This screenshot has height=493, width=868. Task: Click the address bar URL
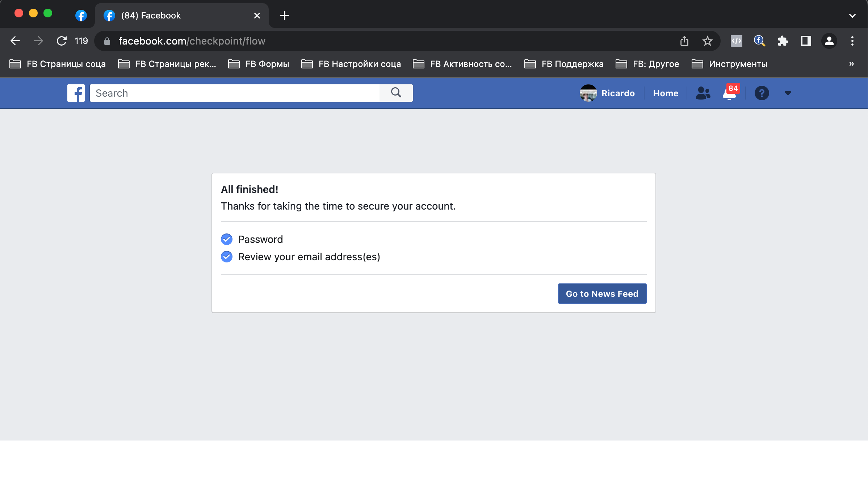(192, 41)
